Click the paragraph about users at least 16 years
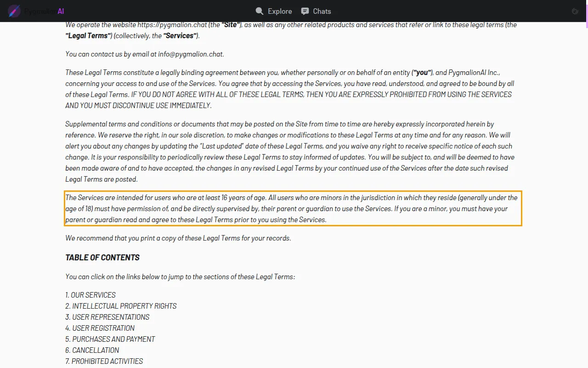The width and height of the screenshot is (588, 368). [293, 208]
